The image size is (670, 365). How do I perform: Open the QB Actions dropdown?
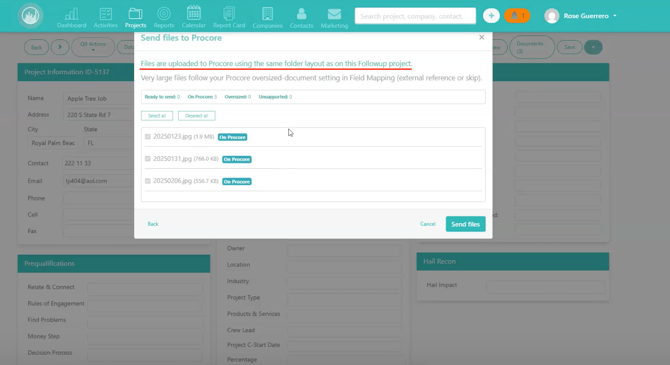point(93,47)
